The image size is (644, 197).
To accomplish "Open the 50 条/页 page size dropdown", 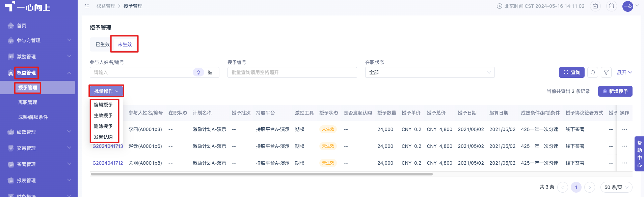I will 616,187.
